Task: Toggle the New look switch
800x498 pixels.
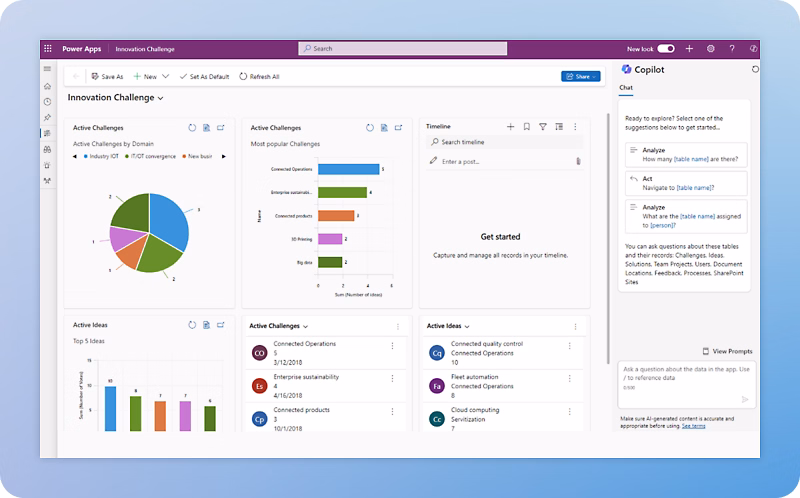Action: point(666,48)
